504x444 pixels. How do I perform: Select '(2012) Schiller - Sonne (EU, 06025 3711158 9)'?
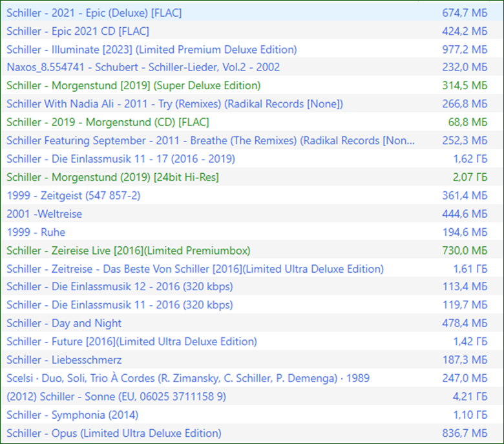pyautogui.click(x=116, y=396)
